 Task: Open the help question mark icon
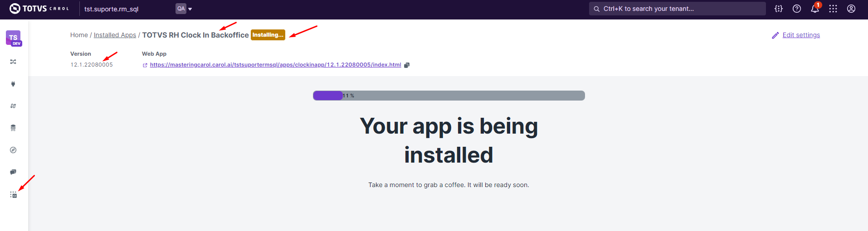pyautogui.click(x=797, y=9)
